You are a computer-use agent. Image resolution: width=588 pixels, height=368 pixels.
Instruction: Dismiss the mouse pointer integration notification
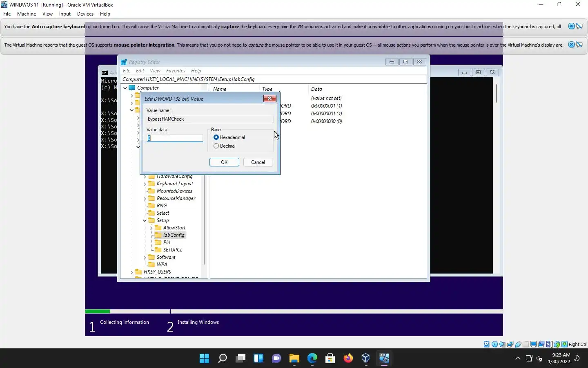(572, 45)
